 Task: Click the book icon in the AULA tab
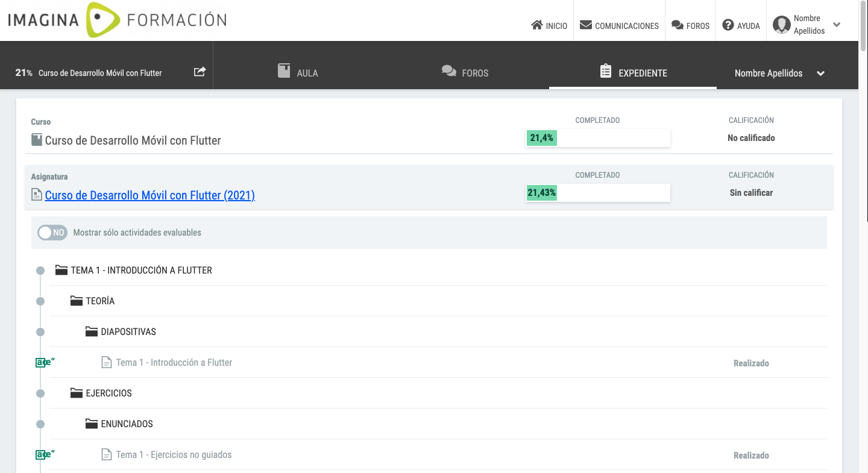pyautogui.click(x=284, y=71)
